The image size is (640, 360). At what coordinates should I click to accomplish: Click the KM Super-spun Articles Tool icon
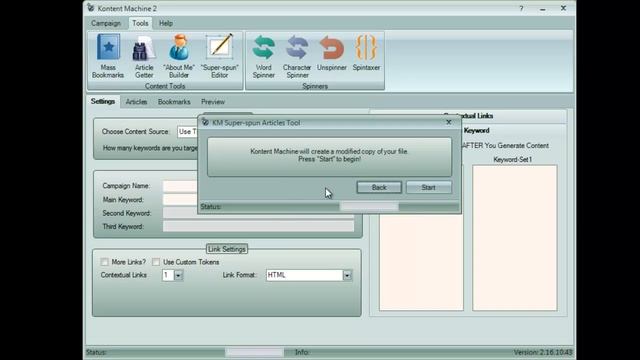coord(205,122)
